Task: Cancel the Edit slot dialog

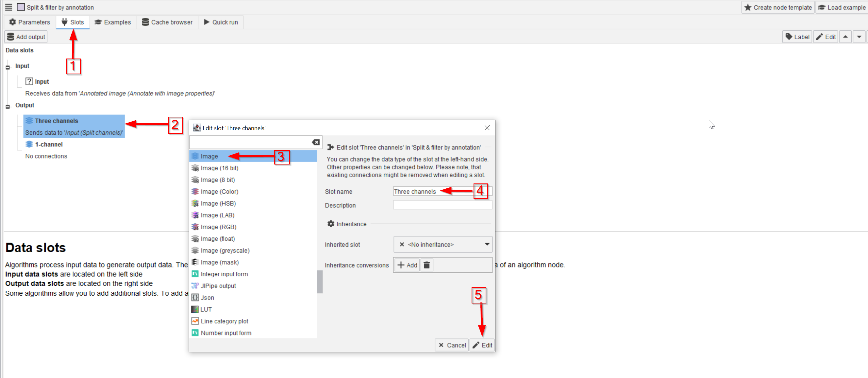Action: (x=452, y=345)
